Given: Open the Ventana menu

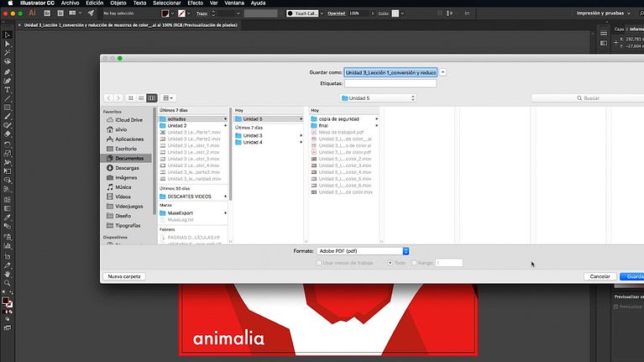Looking at the screenshot, I should click(x=234, y=3).
